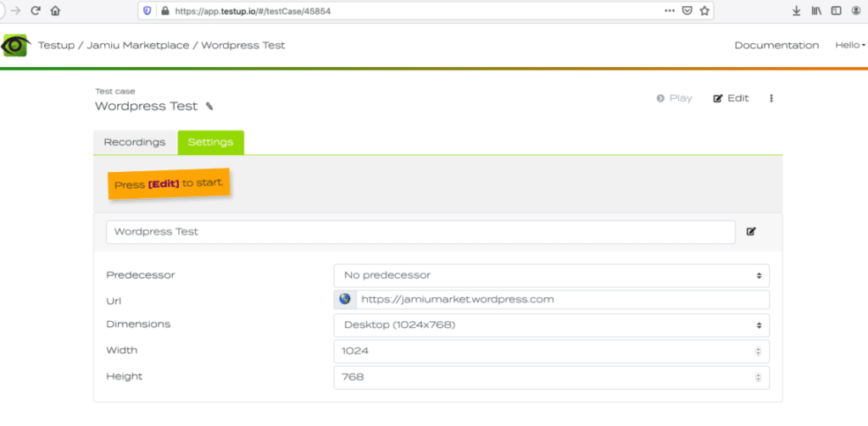Adjust the Height spinner arrows
Screen dimensions: 868x426
759,378
